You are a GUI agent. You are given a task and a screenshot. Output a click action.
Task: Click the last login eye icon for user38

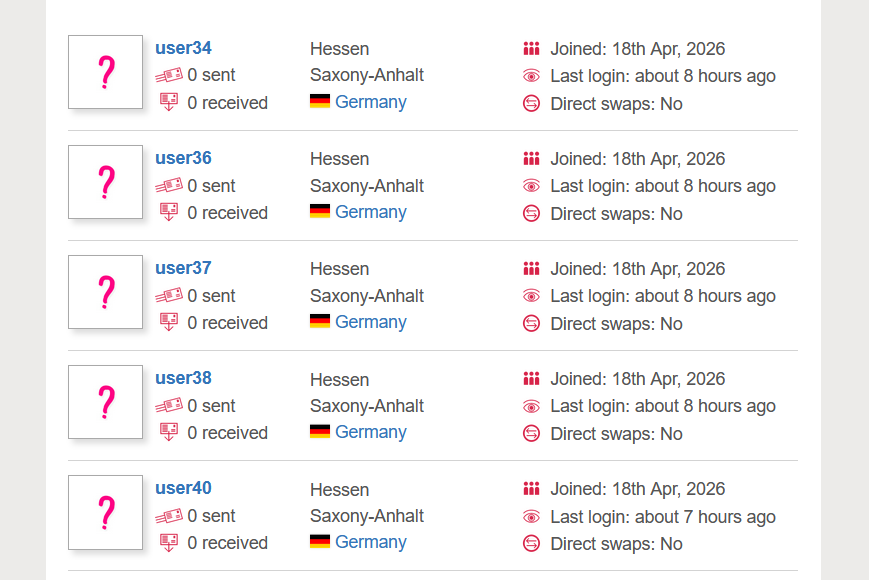pyautogui.click(x=531, y=406)
